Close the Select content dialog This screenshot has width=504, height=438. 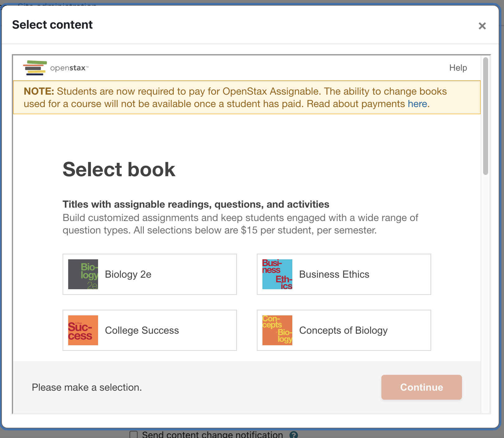point(482,26)
